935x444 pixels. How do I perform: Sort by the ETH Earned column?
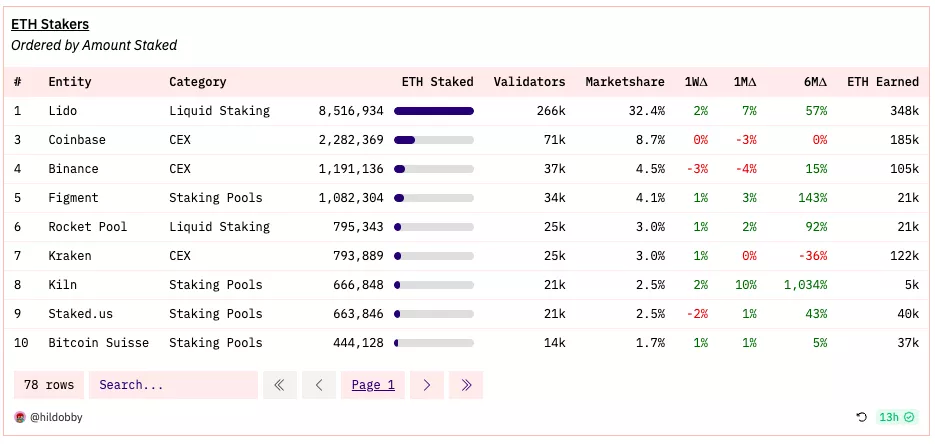882,82
